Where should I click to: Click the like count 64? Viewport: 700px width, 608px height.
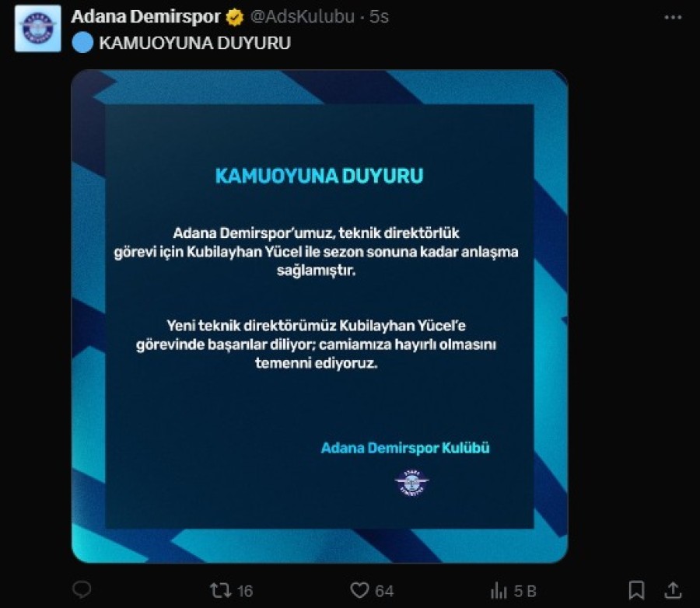(384, 591)
